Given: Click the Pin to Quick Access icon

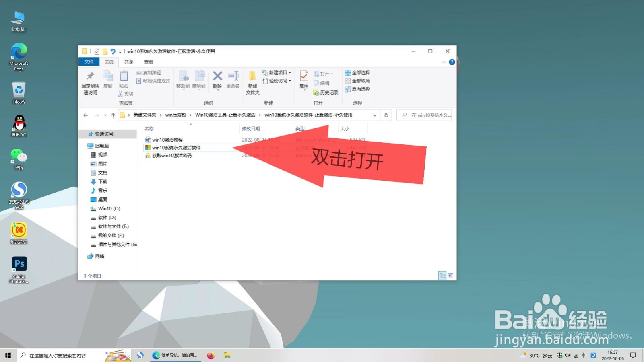Looking at the screenshot, I should point(90,76).
